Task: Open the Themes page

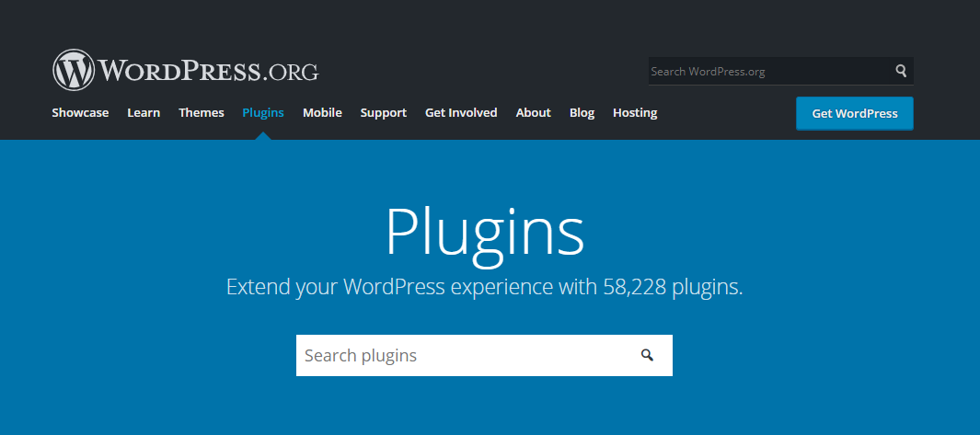Action: [x=202, y=113]
